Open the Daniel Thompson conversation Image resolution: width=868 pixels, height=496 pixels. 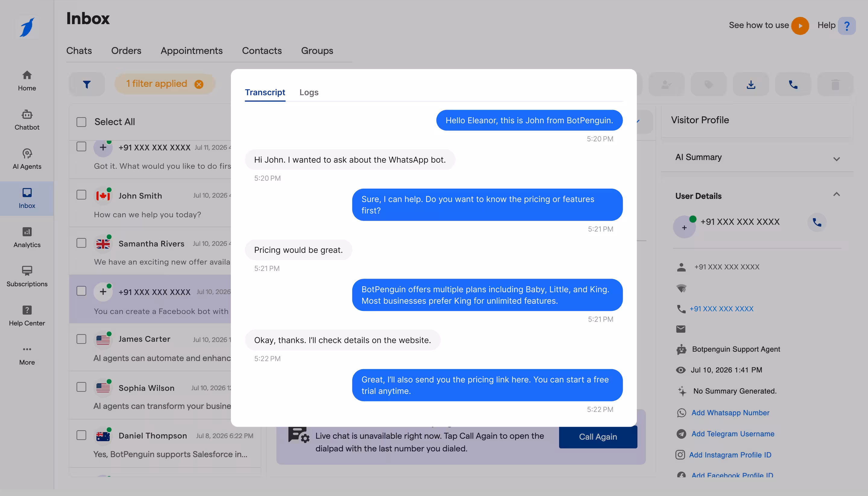165,444
